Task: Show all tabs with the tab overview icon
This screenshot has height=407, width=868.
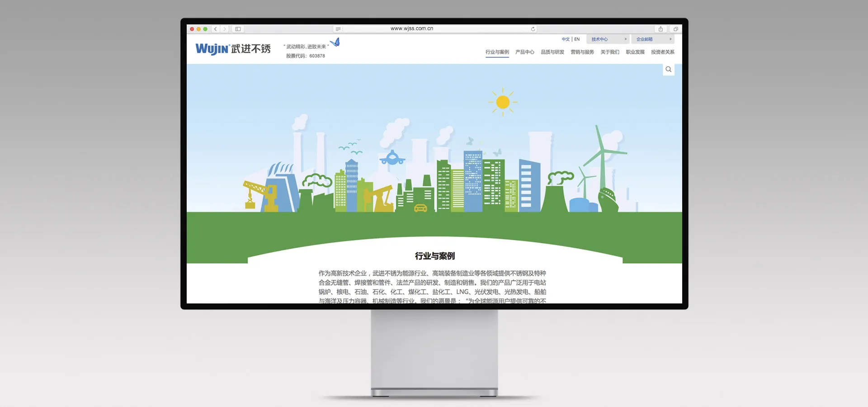Action: point(675,29)
